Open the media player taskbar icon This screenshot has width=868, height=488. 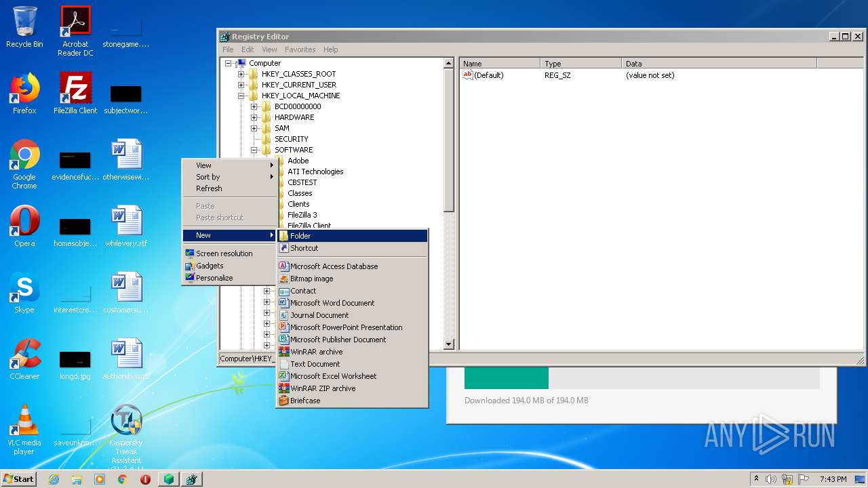pos(100,479)
